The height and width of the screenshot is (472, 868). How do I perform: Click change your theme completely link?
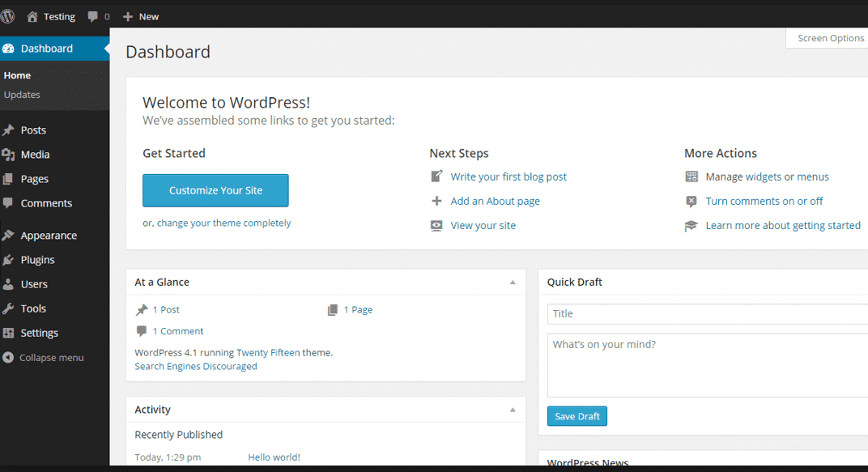[x=223, y=223]
